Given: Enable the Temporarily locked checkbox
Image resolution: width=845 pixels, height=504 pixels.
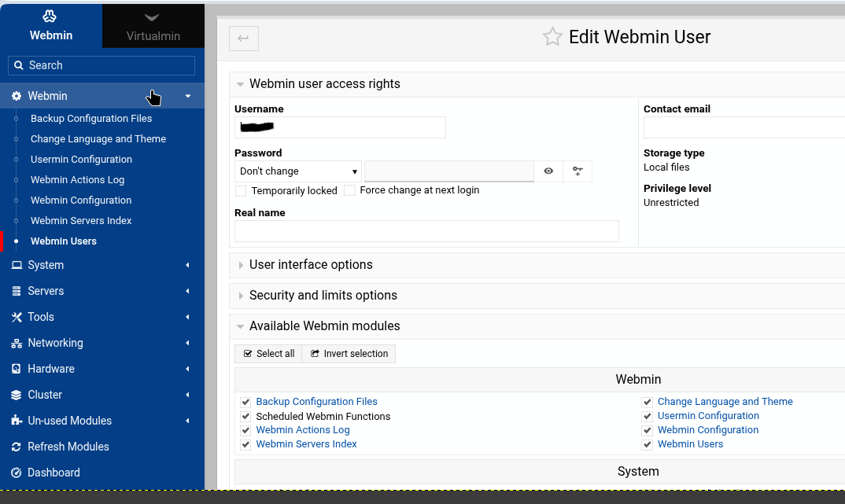Looking at the screenshot, I should click(x=242, y=191).
